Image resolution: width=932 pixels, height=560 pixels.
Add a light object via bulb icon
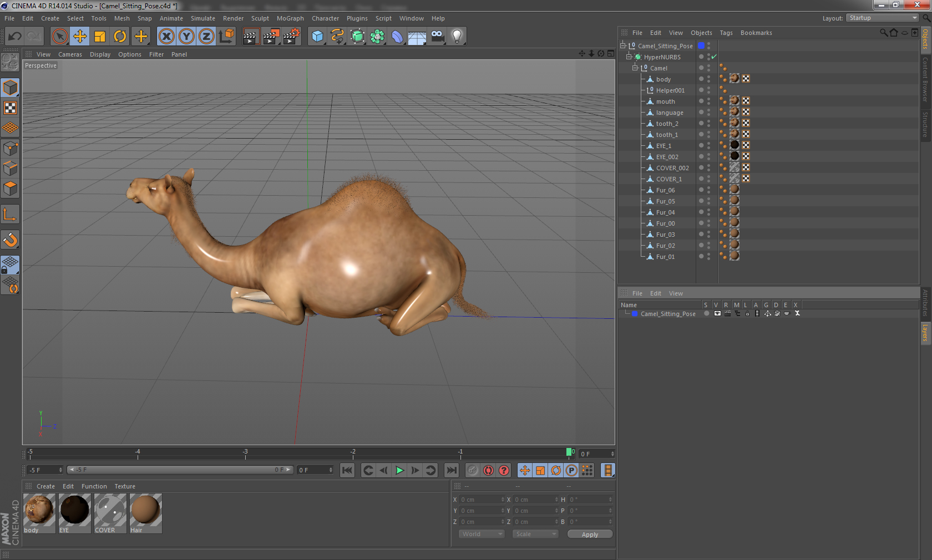point(457,37)
